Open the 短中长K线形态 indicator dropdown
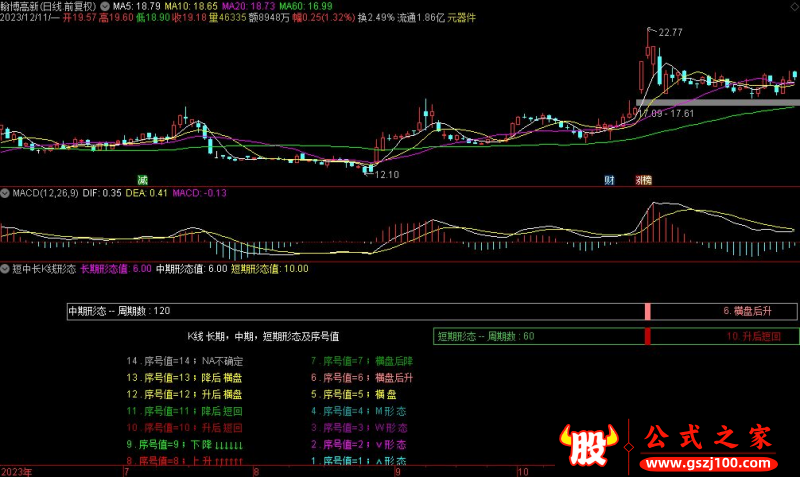Viewport: 800px width, 477px height. coord(5,269)
